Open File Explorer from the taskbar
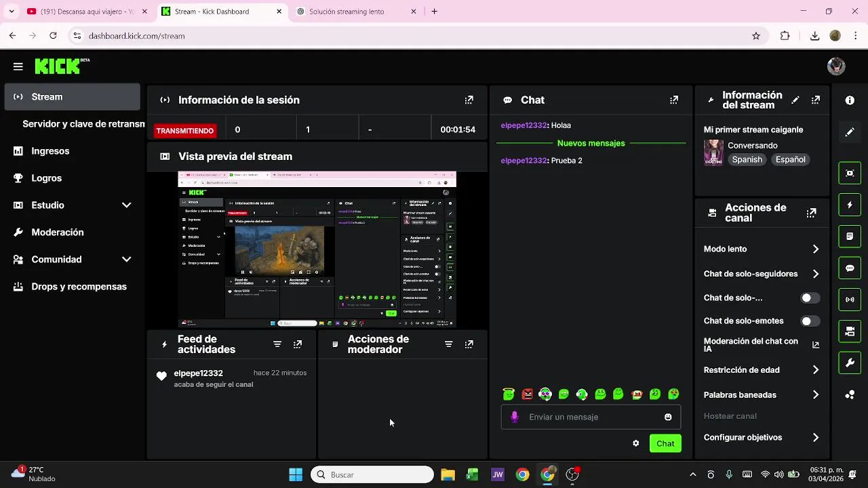 tap(448, 474)
